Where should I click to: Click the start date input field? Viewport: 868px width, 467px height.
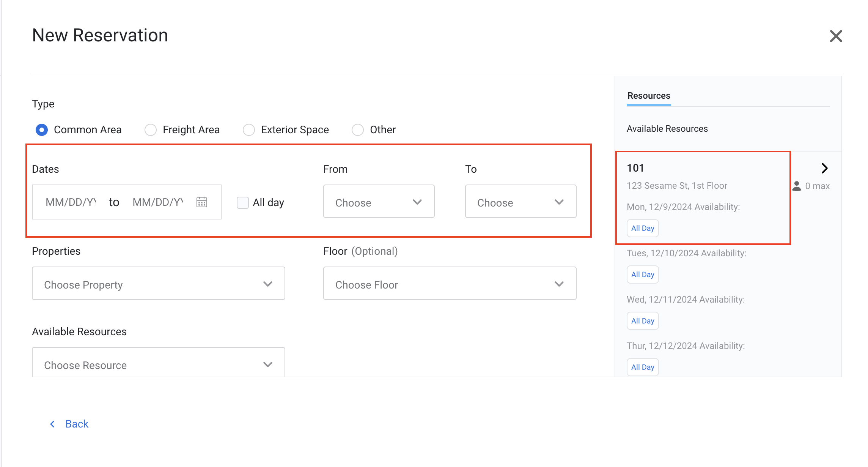coord(71,202)
